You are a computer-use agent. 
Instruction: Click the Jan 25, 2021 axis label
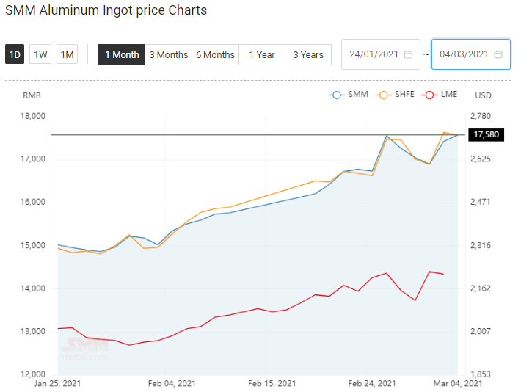[57, 383]
